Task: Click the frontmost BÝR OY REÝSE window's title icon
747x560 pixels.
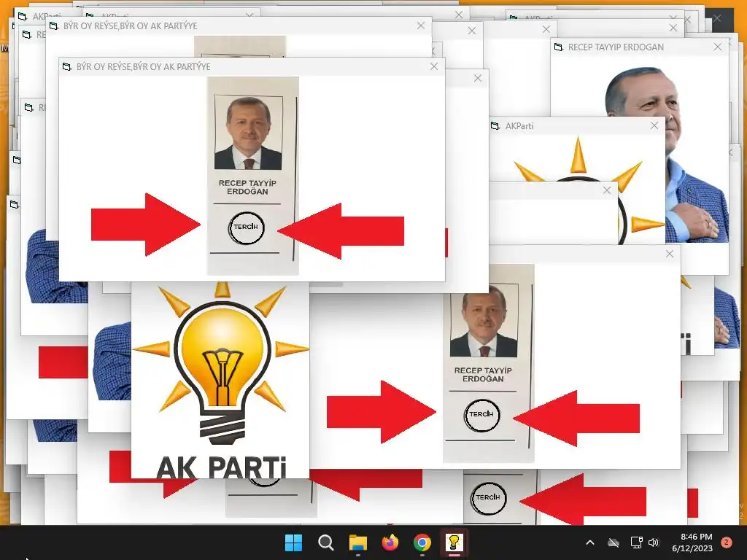Action: coord(67,66)
